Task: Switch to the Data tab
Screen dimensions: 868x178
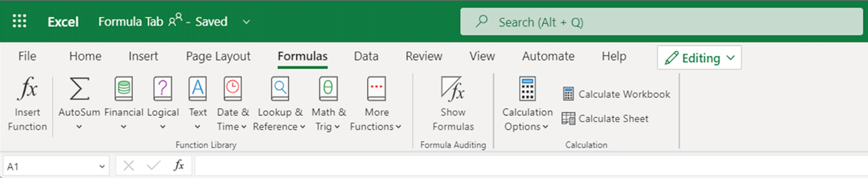Action: (366, 56)
